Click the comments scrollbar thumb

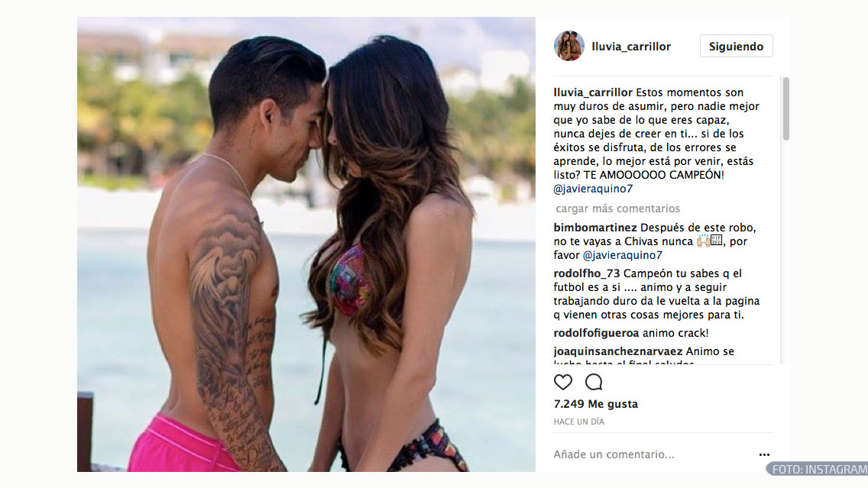pyautogui.click(x=785, y=108)
